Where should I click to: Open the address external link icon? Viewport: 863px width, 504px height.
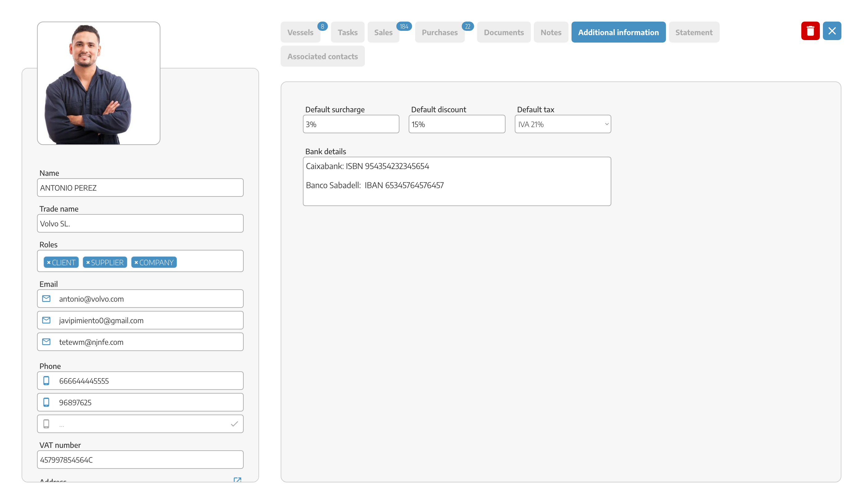237,480
